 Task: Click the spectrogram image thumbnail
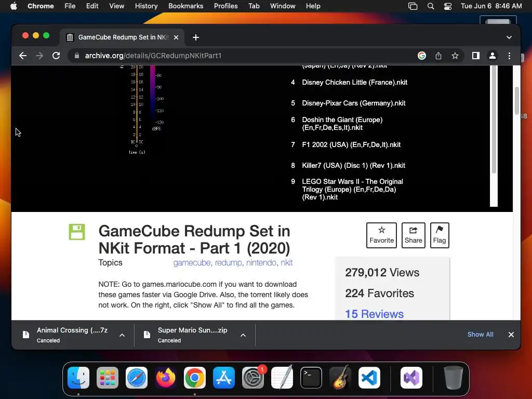click(x=142, y=109)
